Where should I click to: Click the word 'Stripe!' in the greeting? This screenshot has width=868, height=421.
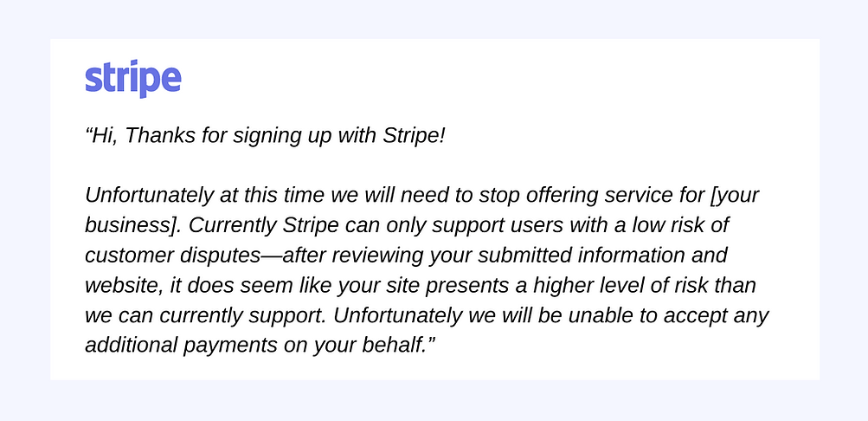tap(413, 136)
